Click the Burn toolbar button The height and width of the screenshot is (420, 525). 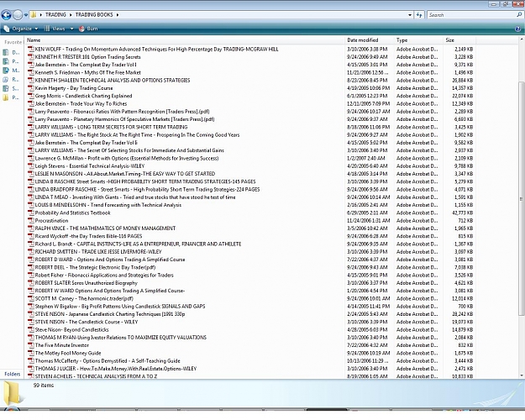tap(88, 29)
